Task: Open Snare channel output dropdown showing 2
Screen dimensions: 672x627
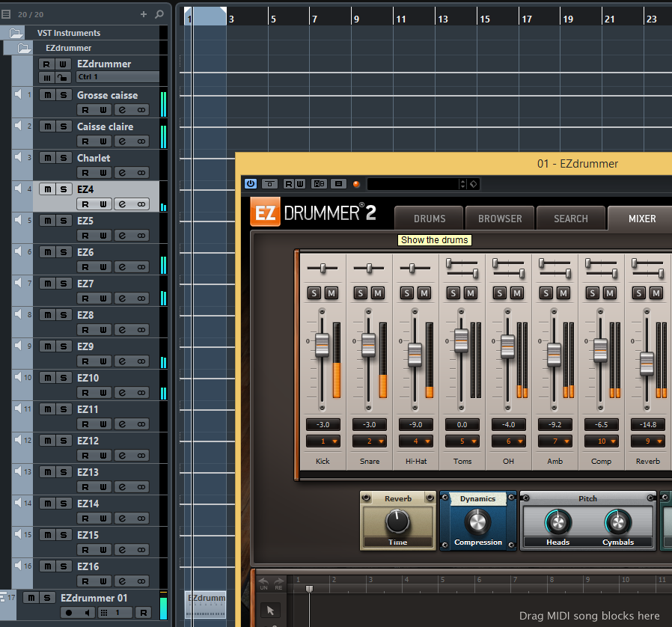Action: coord(370,441)
